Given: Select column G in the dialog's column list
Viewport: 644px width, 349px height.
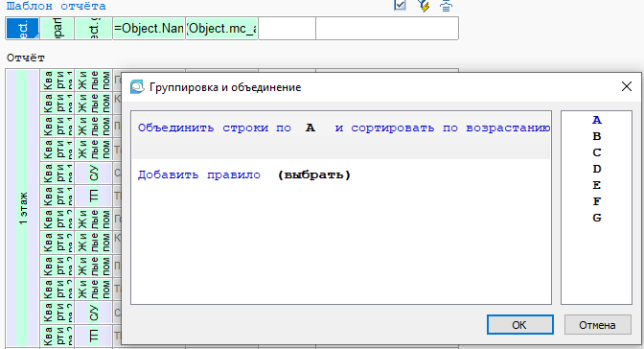Looking at the screenshot, I should [x=597, y=218].
